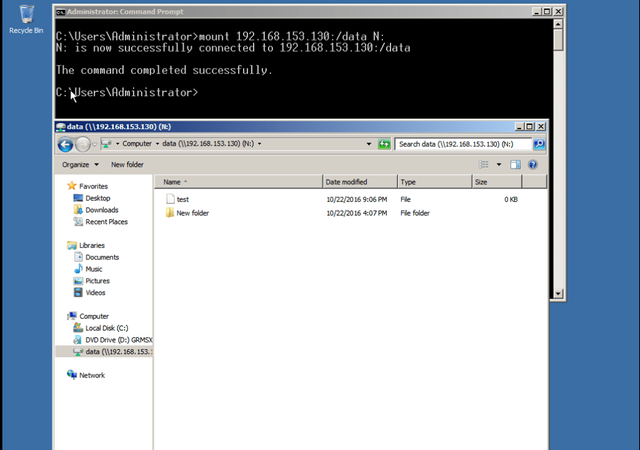640x450 pixels.
Task: Refresh the data (N:) folder view
Action: pyautogui.click(x=384, y=144)
